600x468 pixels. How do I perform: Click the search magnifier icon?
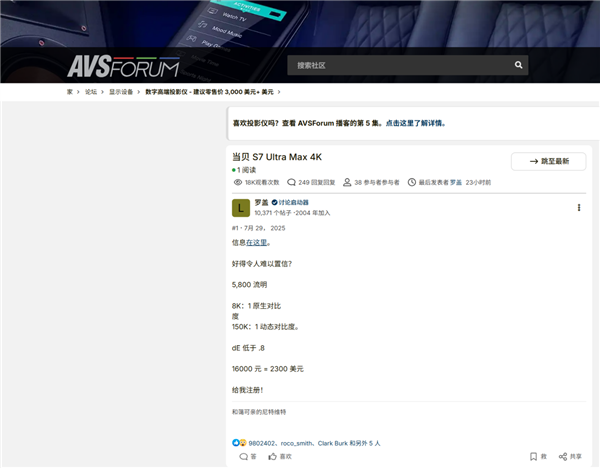point(518,65)
